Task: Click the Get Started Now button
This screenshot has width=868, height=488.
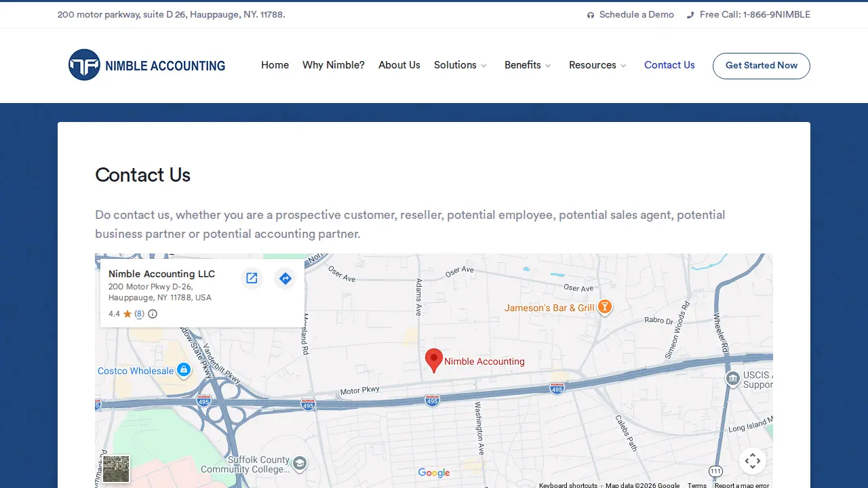Action: click(x=762, y=66)
